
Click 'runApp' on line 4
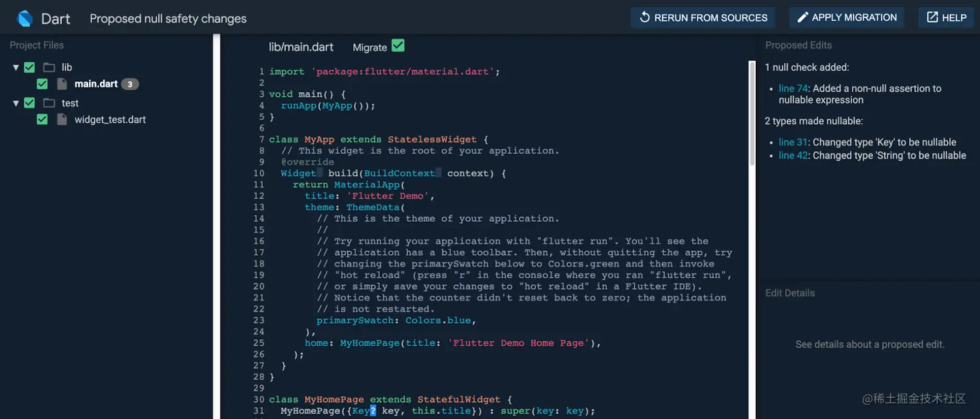299,106
